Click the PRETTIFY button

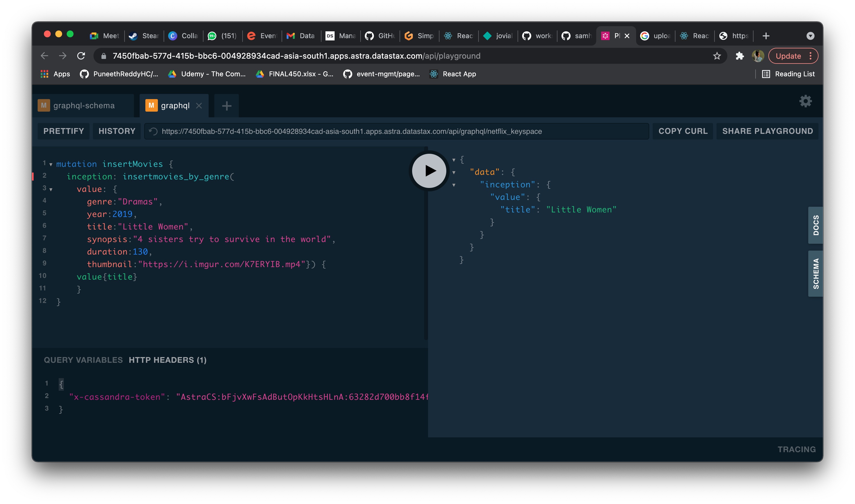coord(63,131)
